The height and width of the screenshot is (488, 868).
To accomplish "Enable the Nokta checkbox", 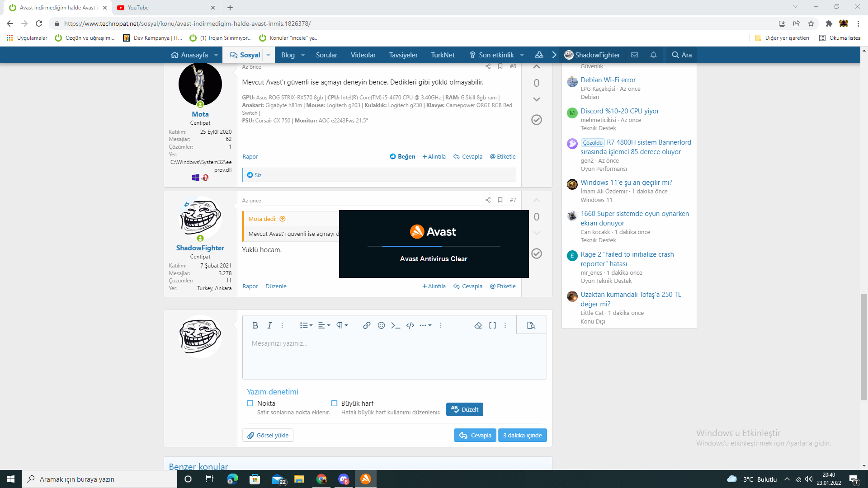I will 250,403.
